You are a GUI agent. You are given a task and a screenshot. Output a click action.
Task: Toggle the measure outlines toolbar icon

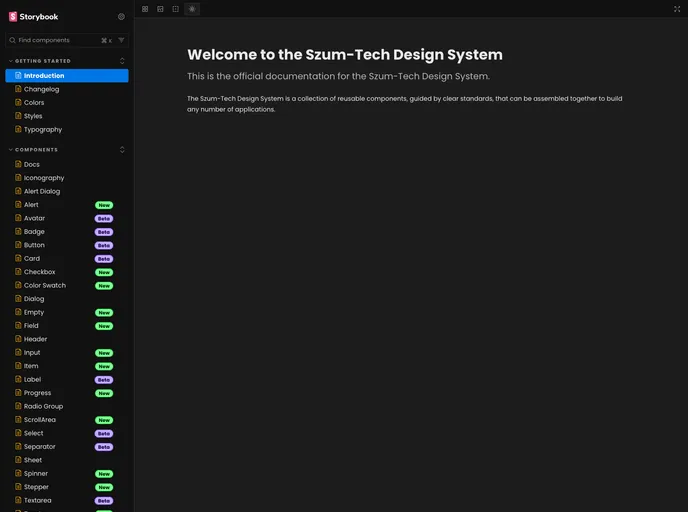click(x=176, y=9)
